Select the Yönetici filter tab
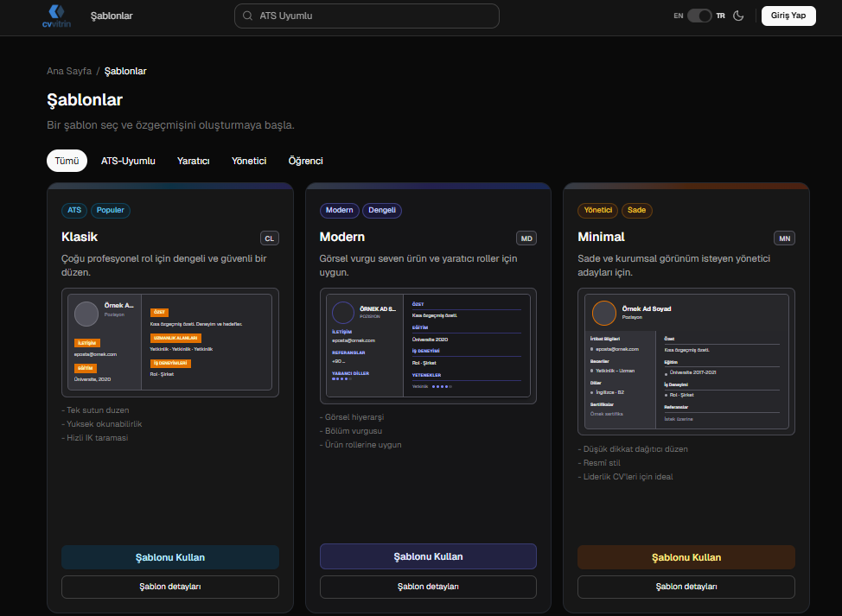This screenshot has height=616, width=842. click(249, 161)
